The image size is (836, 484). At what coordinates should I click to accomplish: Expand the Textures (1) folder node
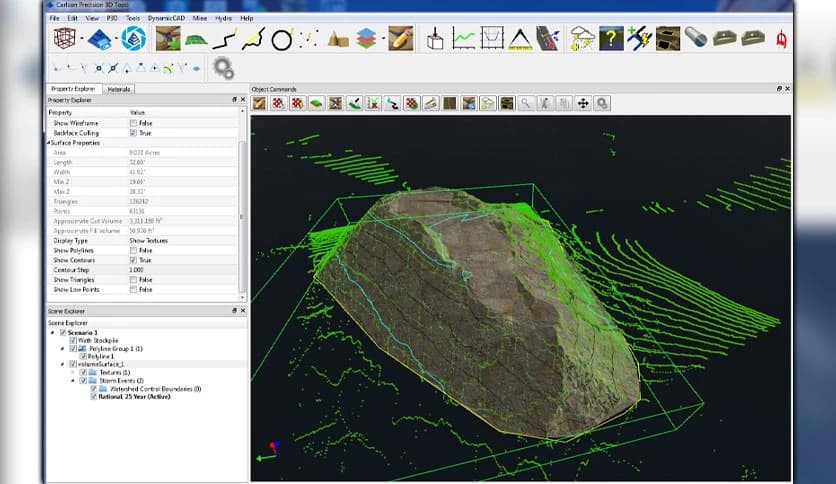pyautogui.click(x=73, y=372)
